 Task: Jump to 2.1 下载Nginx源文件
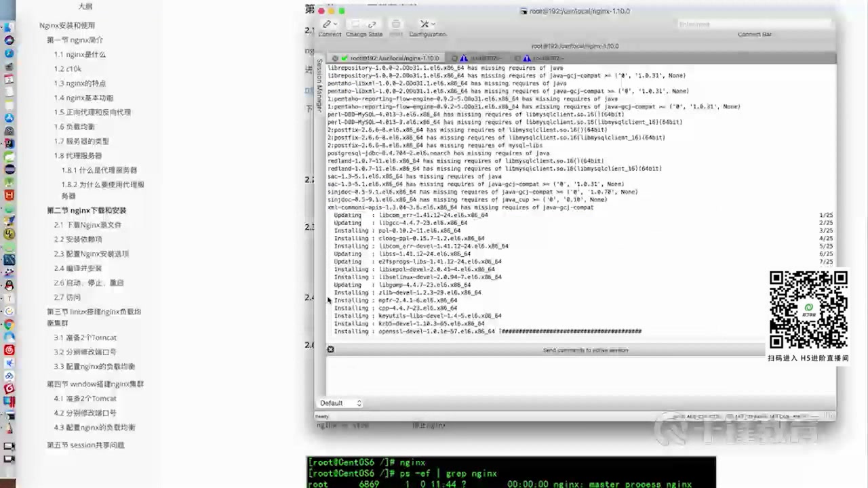coord(87,225)
